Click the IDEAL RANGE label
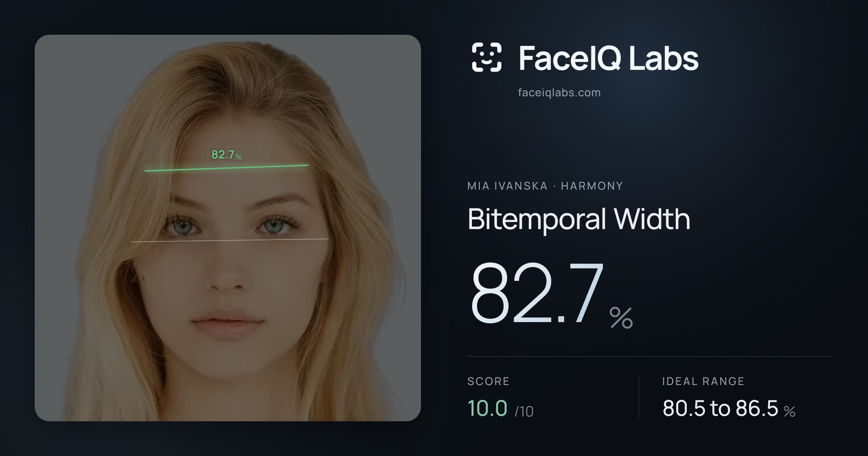868x456 pixels. tap(703, 381)
